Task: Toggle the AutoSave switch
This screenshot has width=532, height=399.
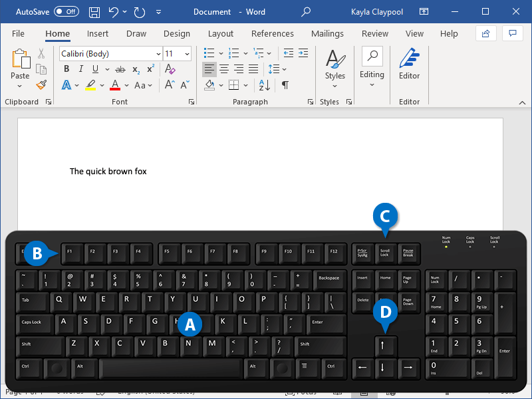Action: pos(66,12)
